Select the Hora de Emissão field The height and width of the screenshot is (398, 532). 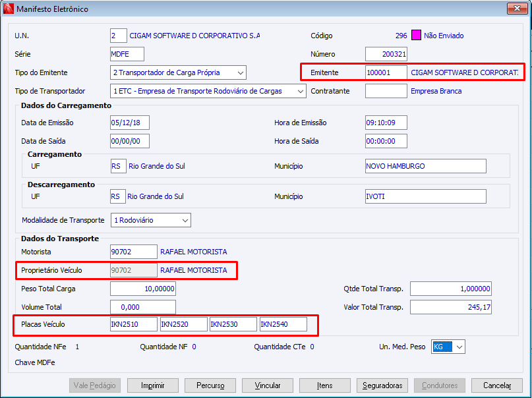click(x=386, y=123)
